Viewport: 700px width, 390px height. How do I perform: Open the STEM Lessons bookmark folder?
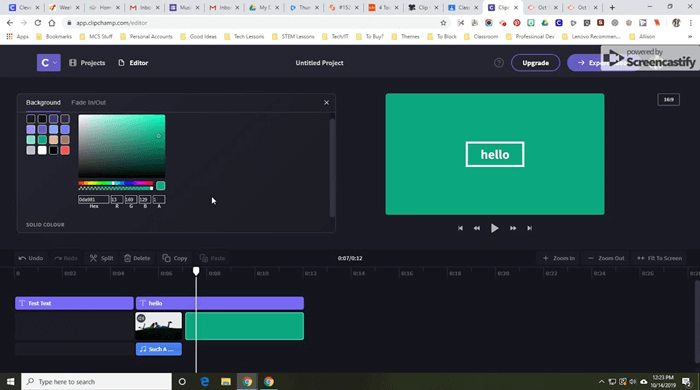pyautogui.click(x=293, y=37)
